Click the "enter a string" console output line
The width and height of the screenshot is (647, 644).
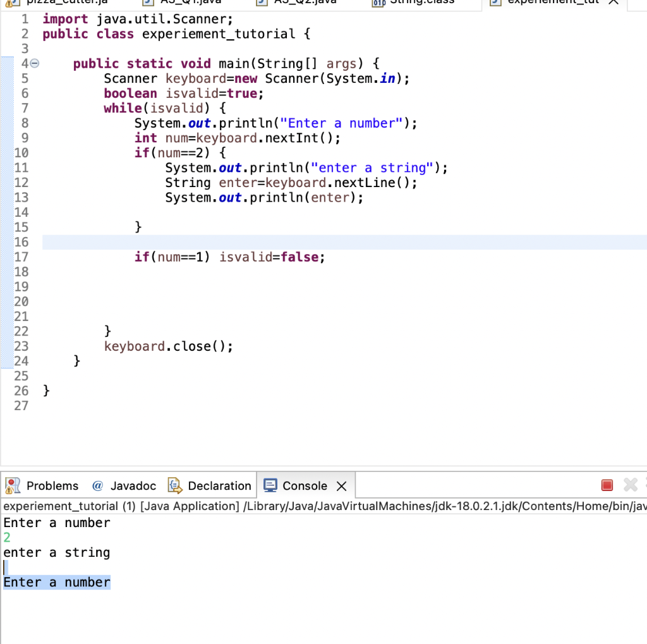tap(57, 552)
